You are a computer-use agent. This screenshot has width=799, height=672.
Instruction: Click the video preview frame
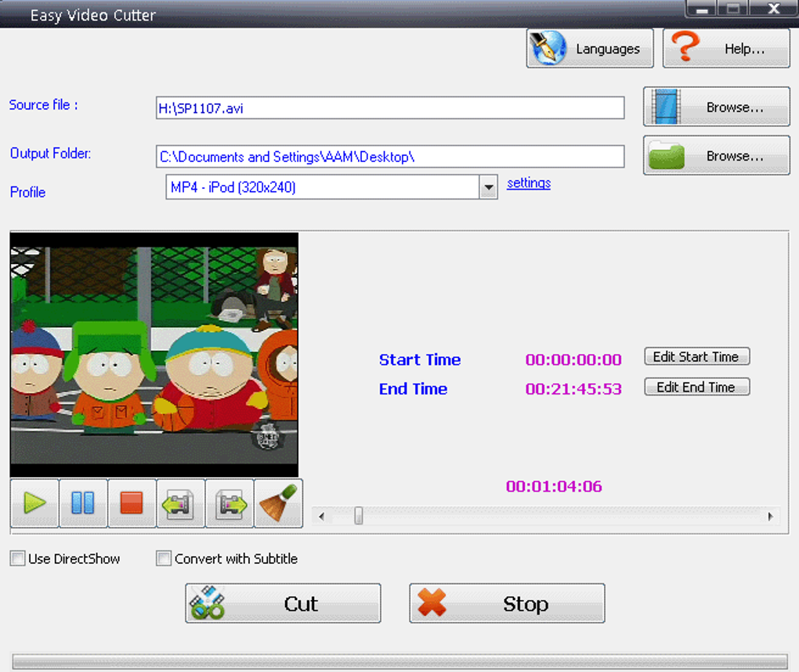pos(154,355)
